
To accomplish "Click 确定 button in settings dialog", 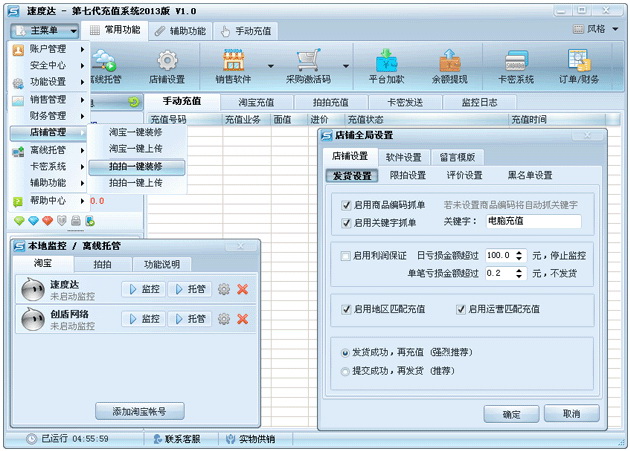I will point(511,414).
